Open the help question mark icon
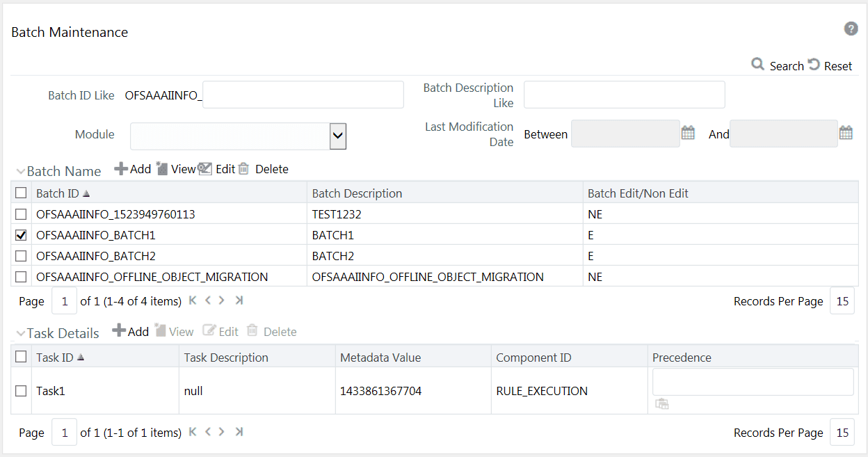Image resolution: width=868 pixels, height=457 pixels. (x=851, y=29)
